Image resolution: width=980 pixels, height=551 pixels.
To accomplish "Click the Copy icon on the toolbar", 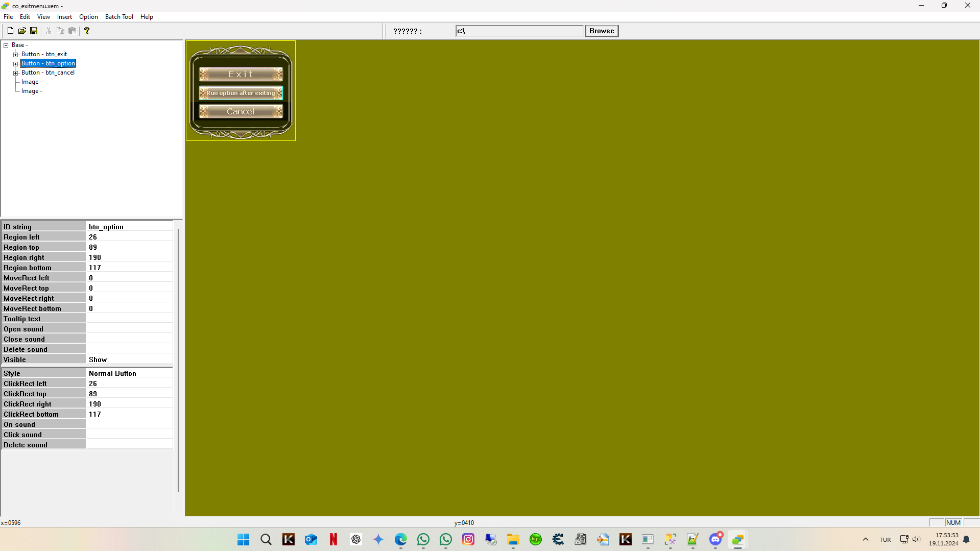I will (60, 31).
